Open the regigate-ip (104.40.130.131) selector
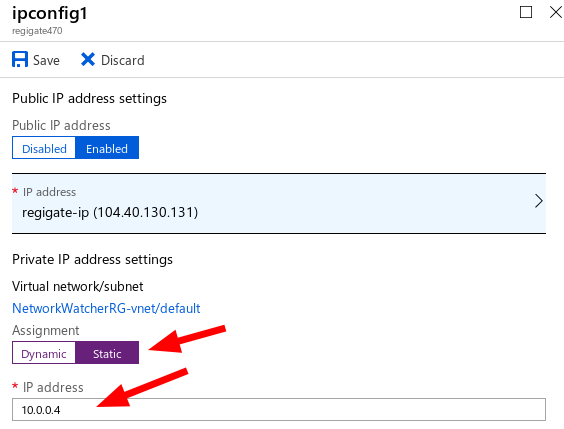Screen dimensions: 564x429 279,204
